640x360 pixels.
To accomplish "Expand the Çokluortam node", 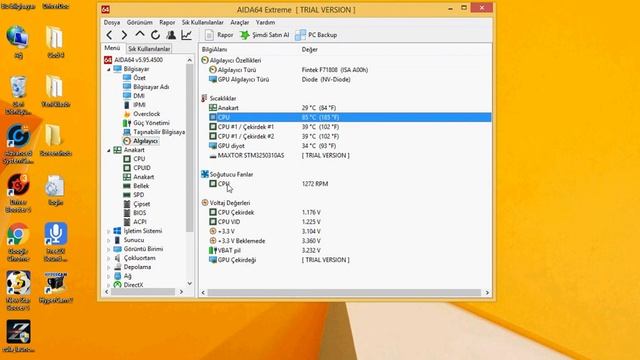I will tap(109, 258).
